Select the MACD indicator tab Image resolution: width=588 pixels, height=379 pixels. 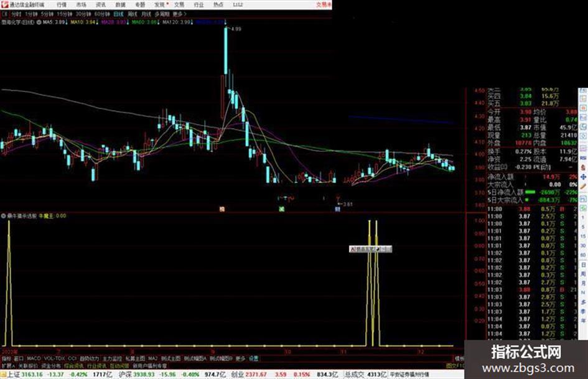(x=34, y=358)
